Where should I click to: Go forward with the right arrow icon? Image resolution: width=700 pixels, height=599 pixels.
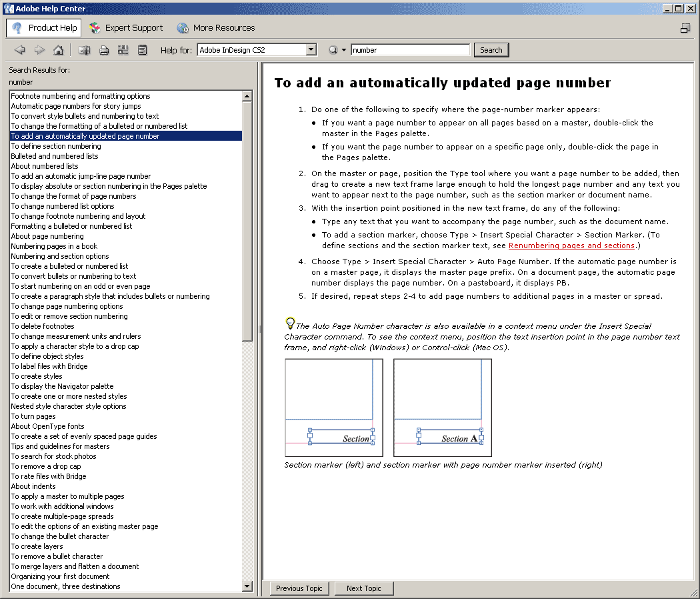pyautogui.click(x=39, y=50)
